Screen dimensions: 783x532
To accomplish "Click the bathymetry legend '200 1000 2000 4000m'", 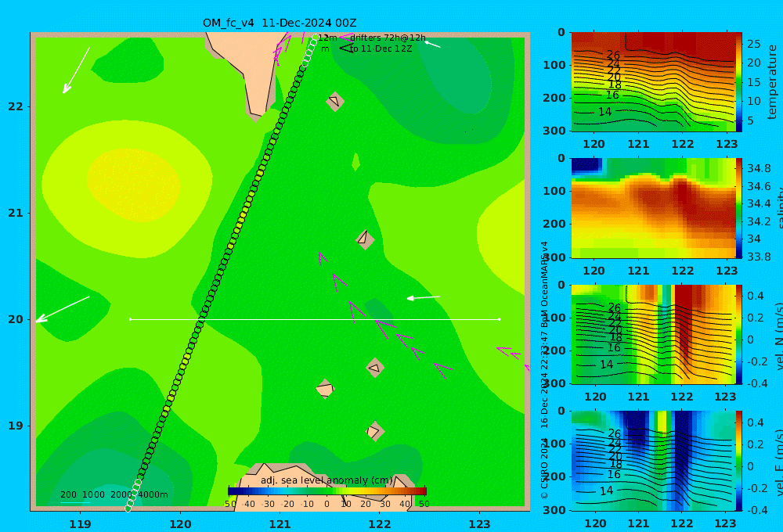I will 114,494.
